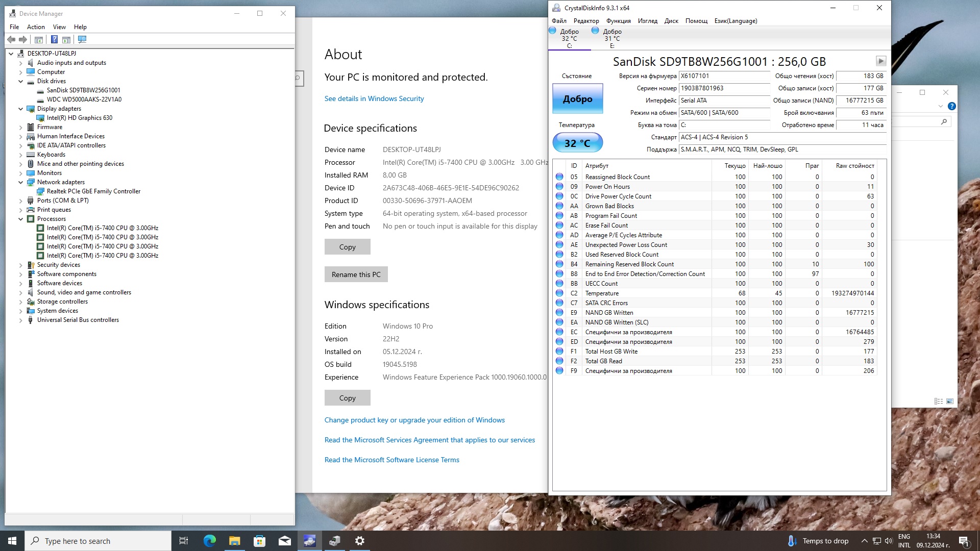Click the volume speaker tray icon

click(889, 541)
